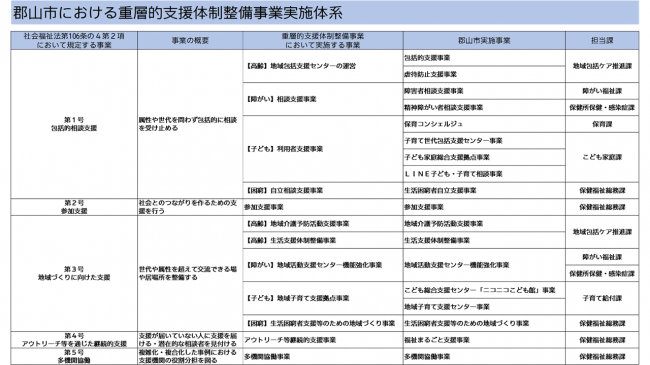Select '地域包括ケア推進課' beside 地域介護予防活動支援事業
The width and height of the screenshot is (650, 365).
coord(602,232)
